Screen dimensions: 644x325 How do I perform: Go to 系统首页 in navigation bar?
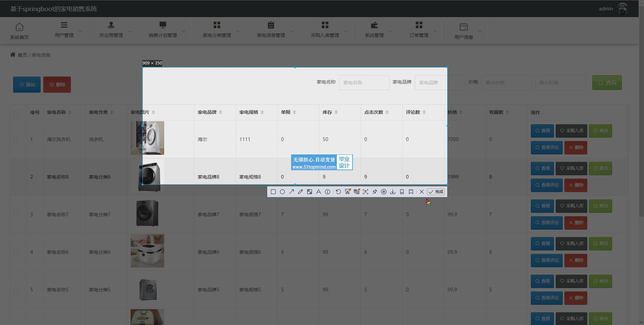pyautogui.click(x=19, y=31)
